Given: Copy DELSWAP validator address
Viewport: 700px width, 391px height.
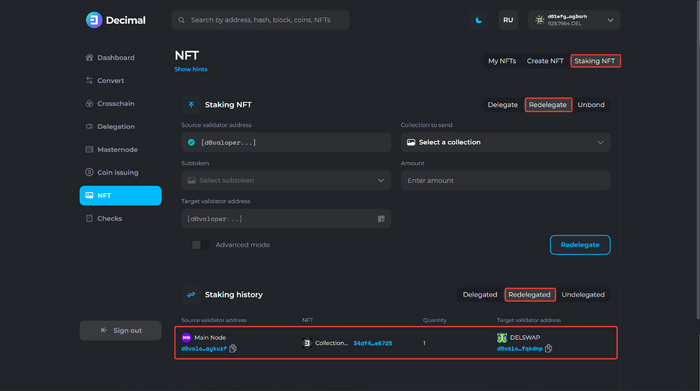Looking at the screenshot, I should (x=549, y=348).
